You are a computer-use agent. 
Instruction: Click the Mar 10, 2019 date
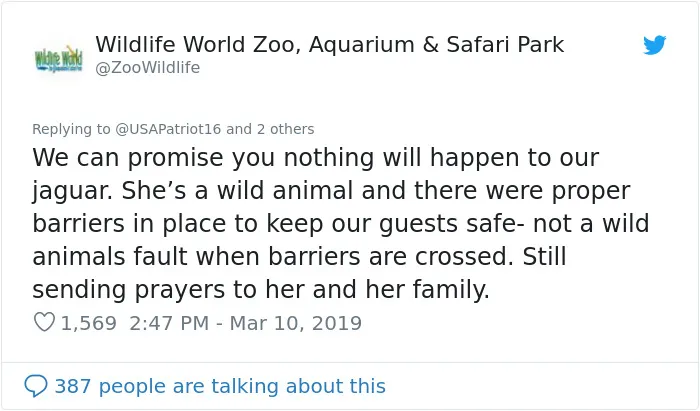pyautogui.click(x=296, y=323)
